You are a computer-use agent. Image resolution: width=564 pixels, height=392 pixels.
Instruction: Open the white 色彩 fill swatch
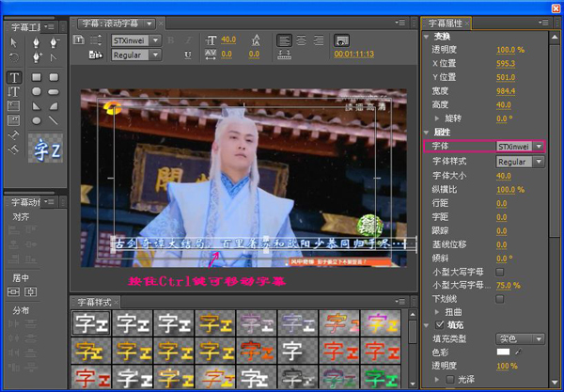pos(503,353)
